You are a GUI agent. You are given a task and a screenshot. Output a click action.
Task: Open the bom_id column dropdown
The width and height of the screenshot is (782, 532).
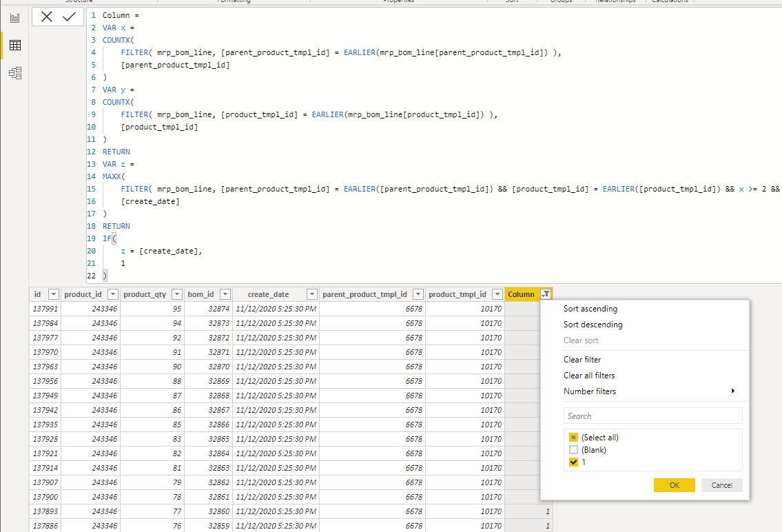click(x=225, y=294)
